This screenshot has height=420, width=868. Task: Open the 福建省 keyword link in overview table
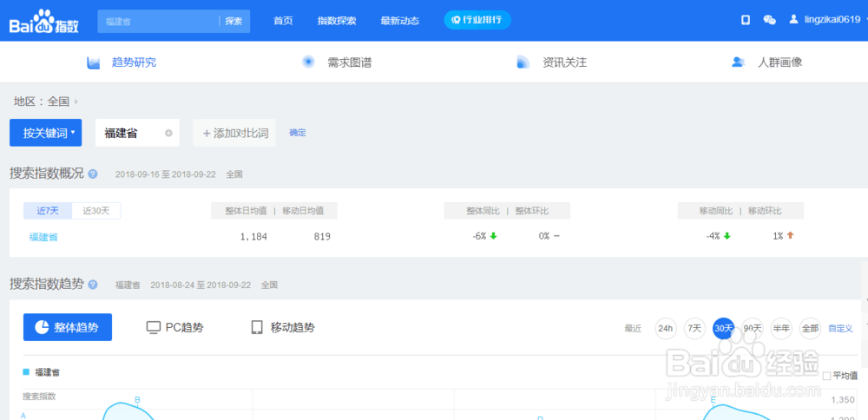coord(43,237)
